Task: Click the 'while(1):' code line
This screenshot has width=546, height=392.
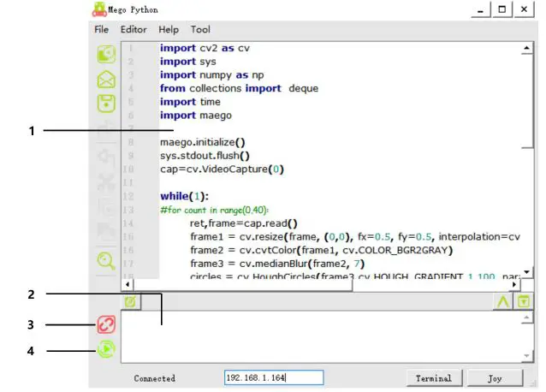Action: 184,196
